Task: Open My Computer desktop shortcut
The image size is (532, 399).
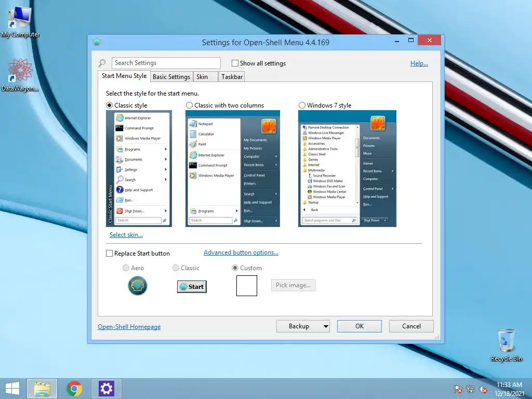Action: pyautogui.click(x=20, y=22)
